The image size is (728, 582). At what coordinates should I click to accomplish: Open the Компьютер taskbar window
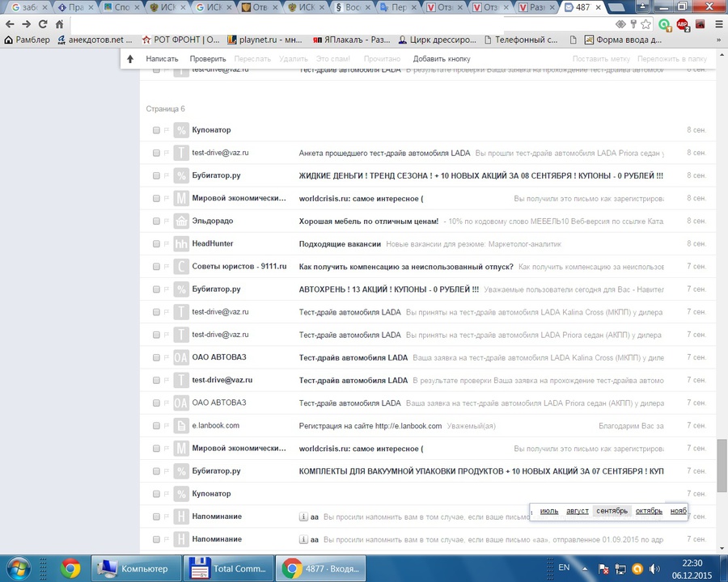click(x=136, y=568)
